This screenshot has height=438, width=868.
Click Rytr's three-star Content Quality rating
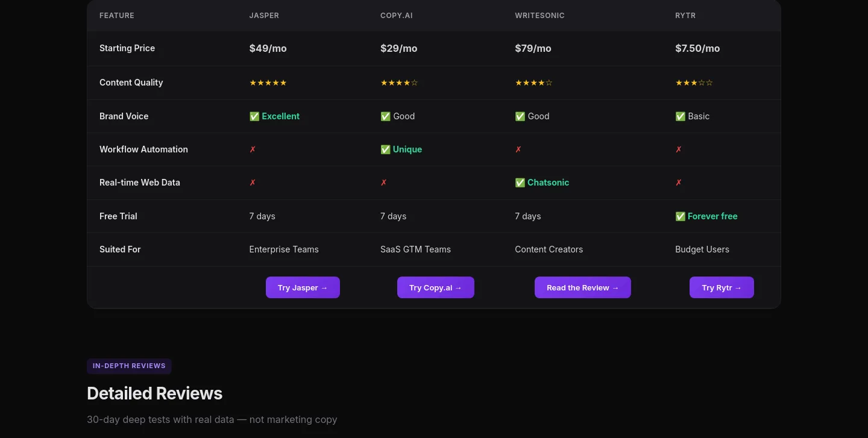coord(694,83)
